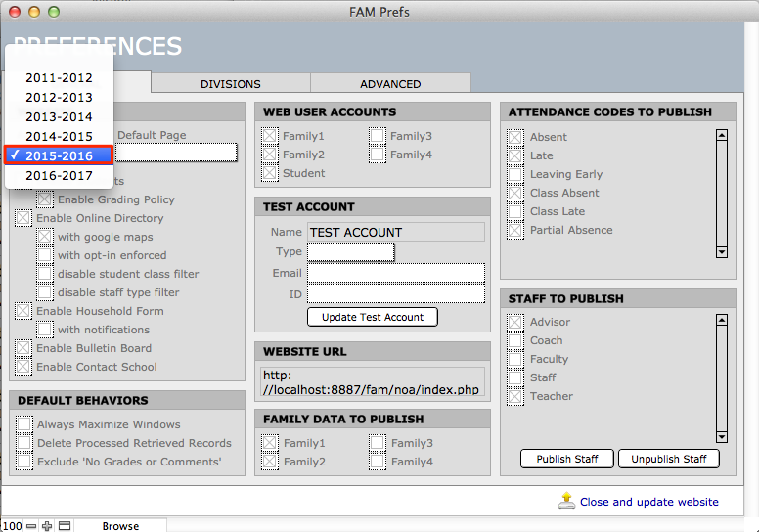Click the test account Name field
The height and width of the screenshot is (532, 759).
(396, 233)
